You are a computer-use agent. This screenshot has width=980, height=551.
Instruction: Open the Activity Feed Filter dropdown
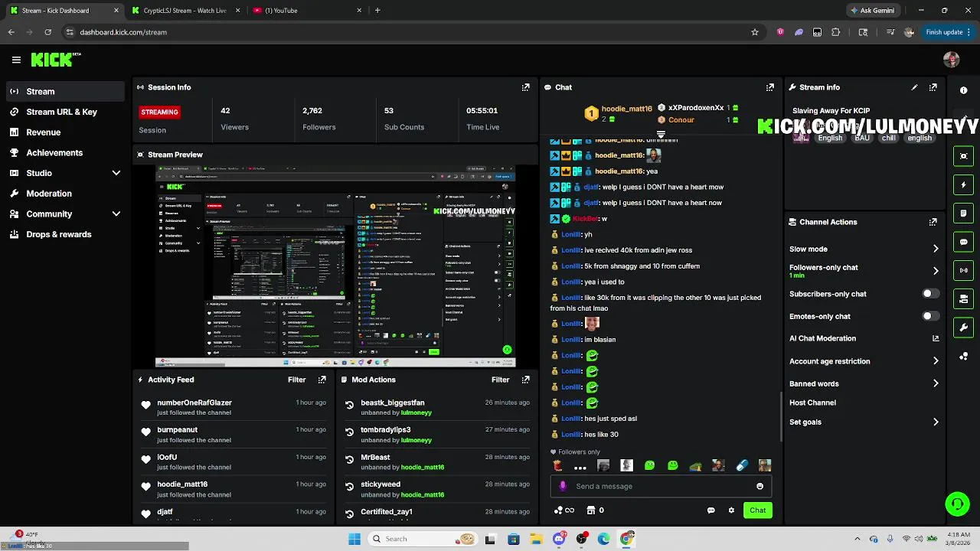pos(296,380)
